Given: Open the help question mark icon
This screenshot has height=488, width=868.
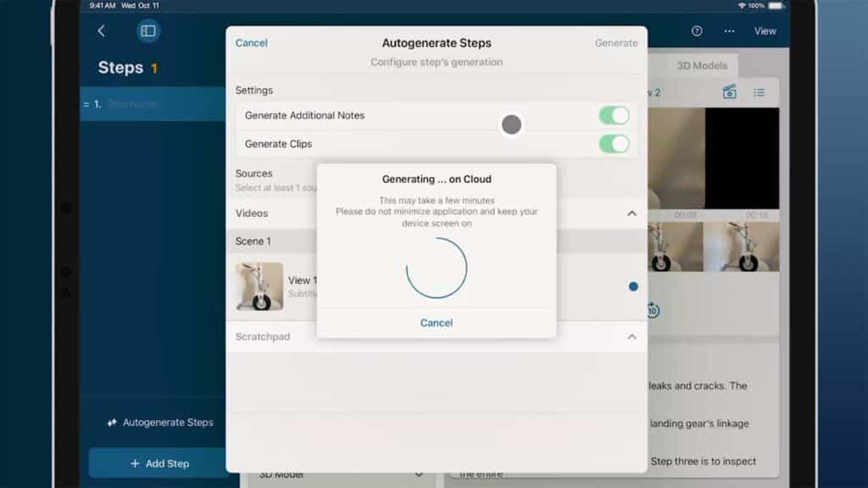Looking at the screenshot, I should (x=697, y=31).
